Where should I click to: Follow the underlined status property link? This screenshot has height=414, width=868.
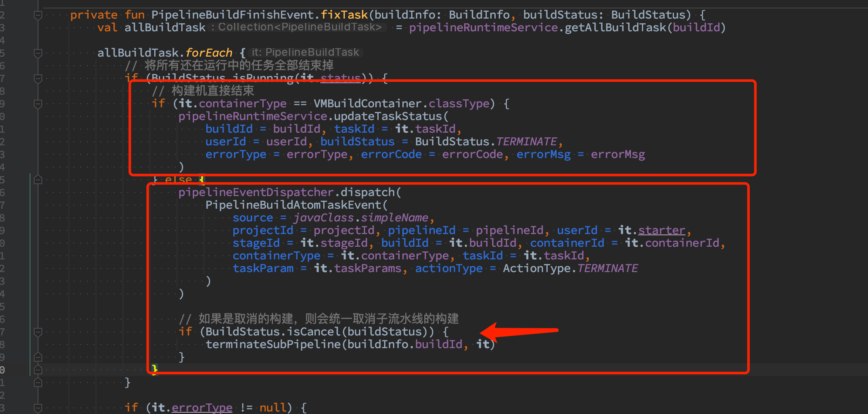pos(341,78)
